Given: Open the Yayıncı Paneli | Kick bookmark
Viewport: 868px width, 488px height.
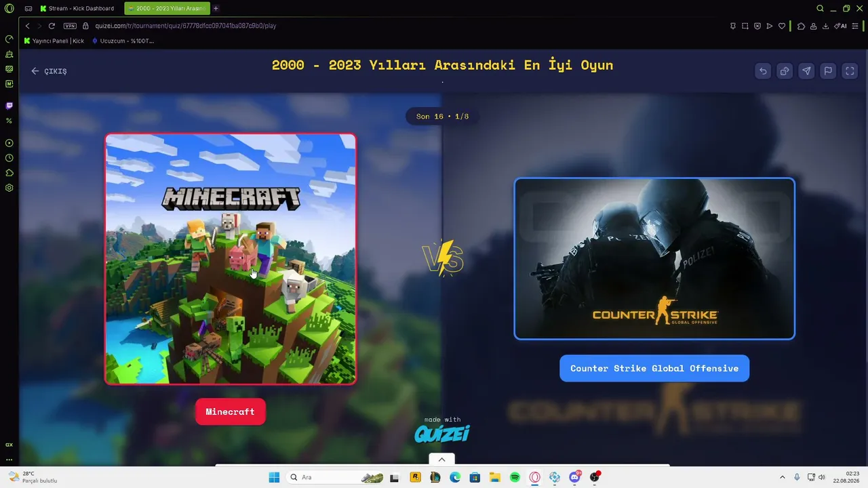Looking at the screenshot, I should pyautogui.click(x=54, y=41).
